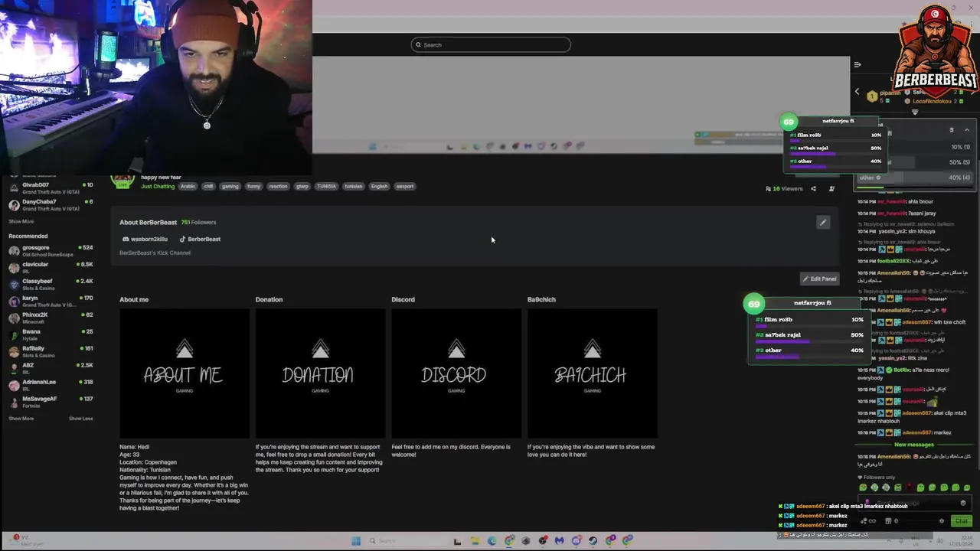Viewport: 980px width, 551px height.
Task: Click the channel points infinity icon
Action: (x=870, y=521)
